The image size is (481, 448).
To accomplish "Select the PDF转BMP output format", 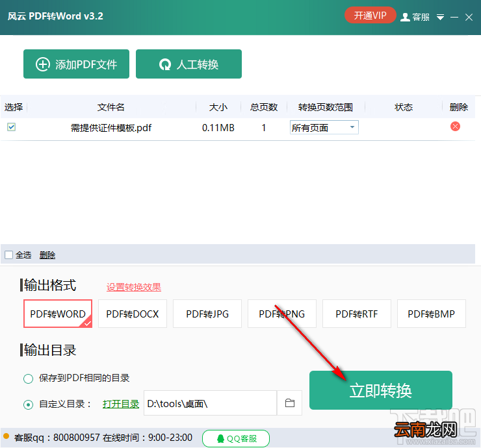I will click(x=432, y=314).
